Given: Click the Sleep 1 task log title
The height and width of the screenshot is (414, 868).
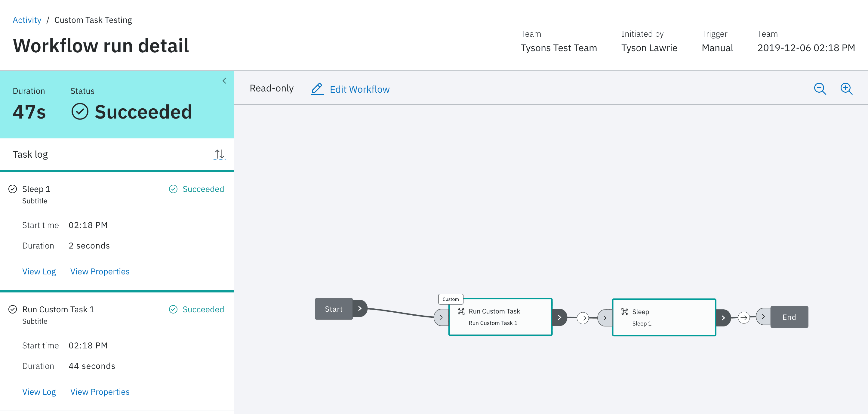Looking at the screenshot, I should (36, 189).
